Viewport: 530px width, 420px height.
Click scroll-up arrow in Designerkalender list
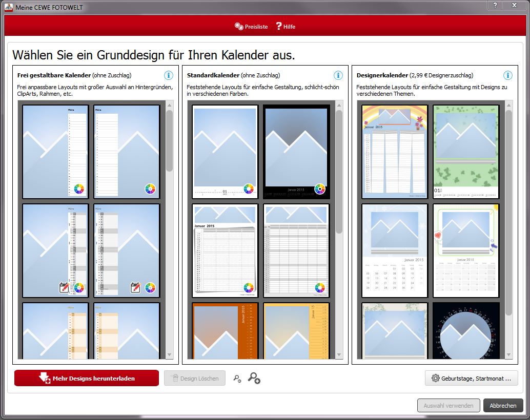point(508,105)
